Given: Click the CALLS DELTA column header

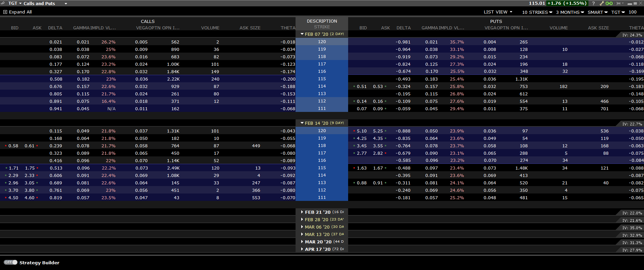Looking at the screenshot, I should [55, 28].
